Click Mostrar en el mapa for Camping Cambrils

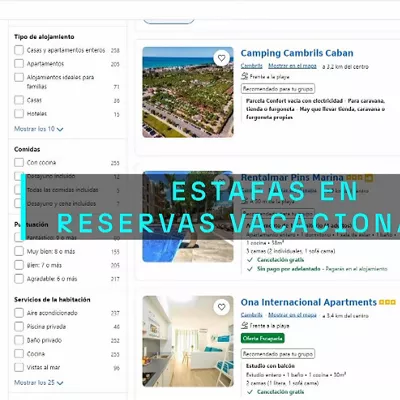click(x=292, y=66)
